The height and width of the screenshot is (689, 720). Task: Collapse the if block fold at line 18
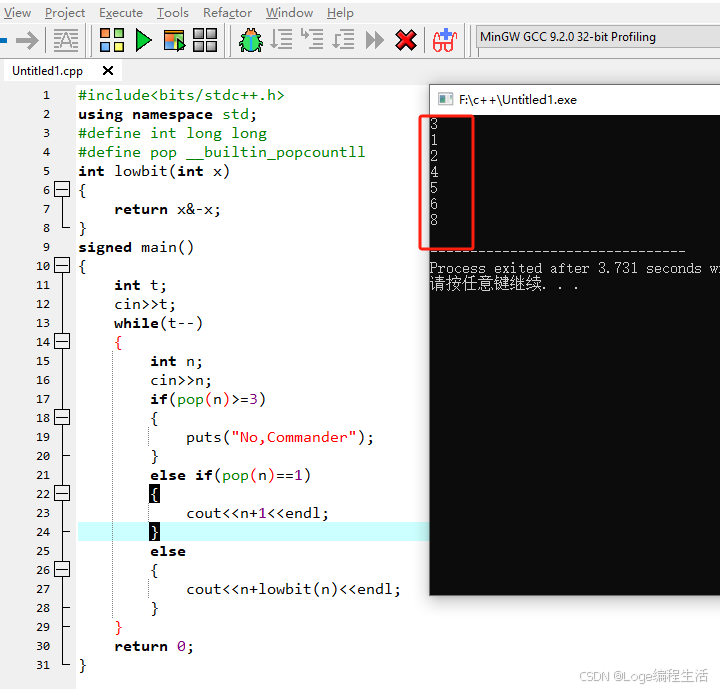pyautogui.click(x=62, y=418)
